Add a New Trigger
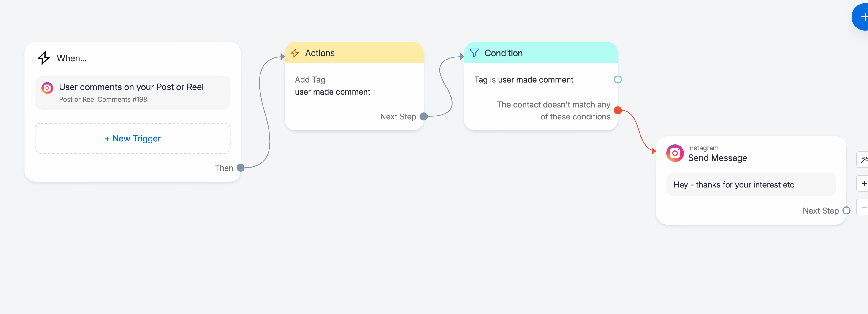 tap(133, 138)
